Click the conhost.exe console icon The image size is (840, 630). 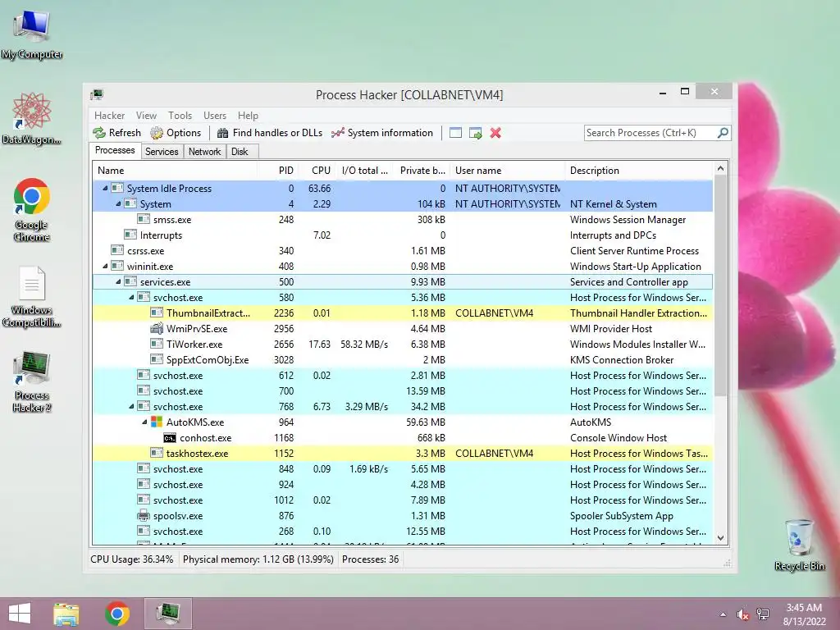pyautogui.click(x=170, y=438)
